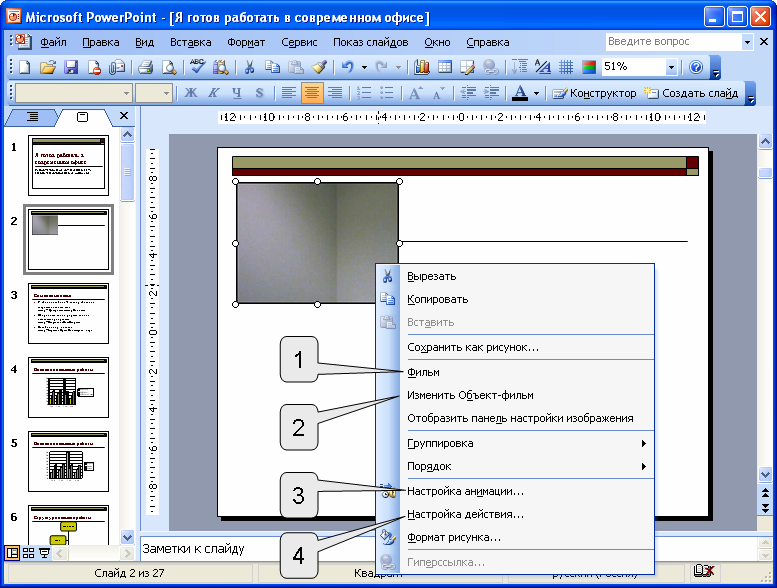The image size is (777, 588).
Task: Expand standard toolbar options arrow
Action: pos(715,67)
